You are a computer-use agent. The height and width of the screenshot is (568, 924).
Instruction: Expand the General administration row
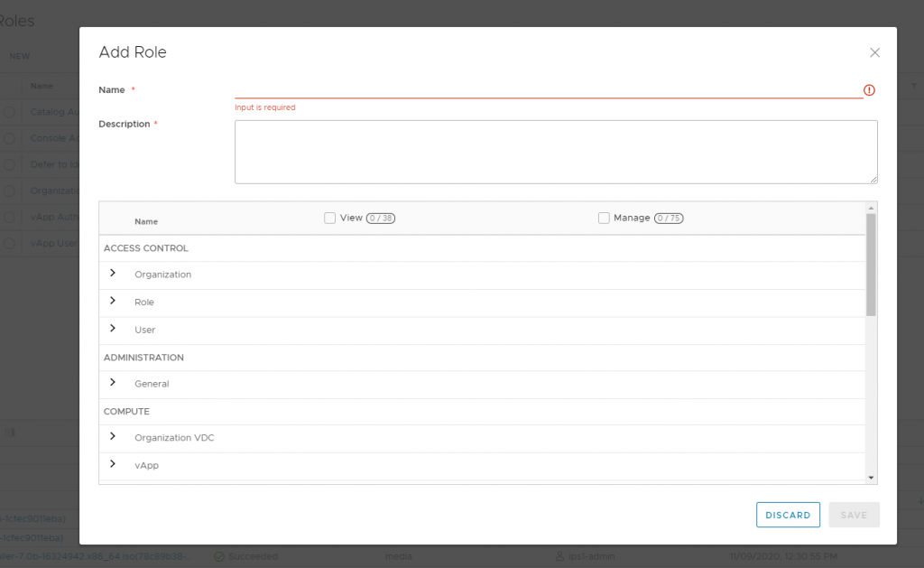tap(113, 382)
